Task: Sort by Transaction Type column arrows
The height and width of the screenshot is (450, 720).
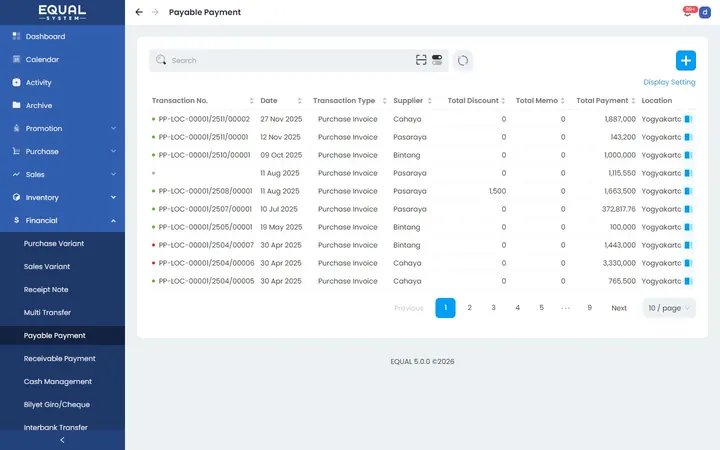Action: (384, 101)
